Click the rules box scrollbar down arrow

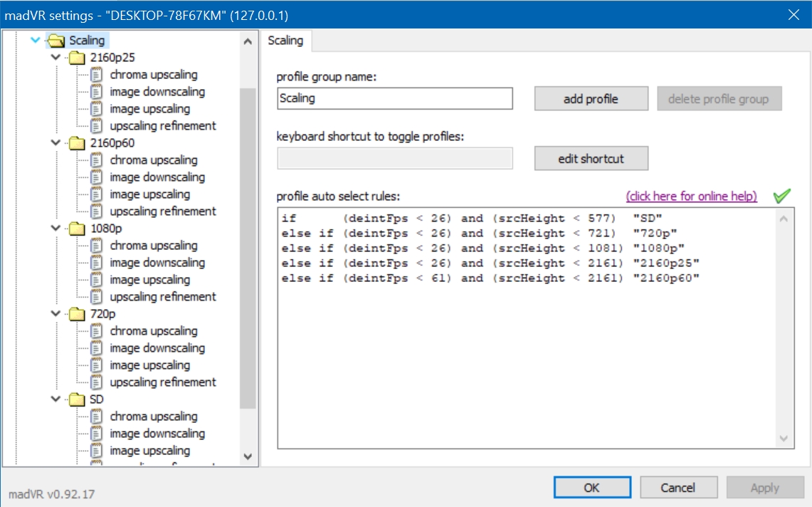click(784, 439)
